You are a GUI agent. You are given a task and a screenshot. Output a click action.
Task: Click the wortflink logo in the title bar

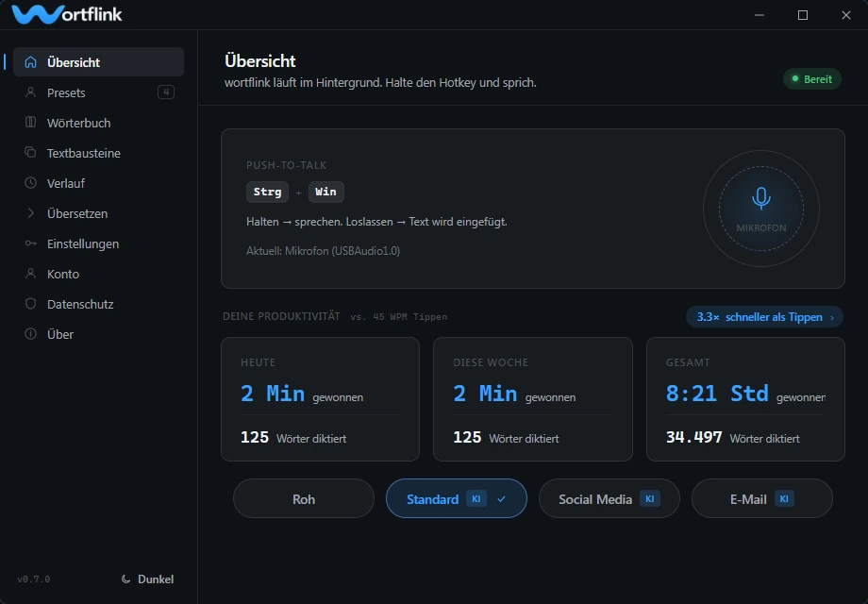[x=66, y=14]
